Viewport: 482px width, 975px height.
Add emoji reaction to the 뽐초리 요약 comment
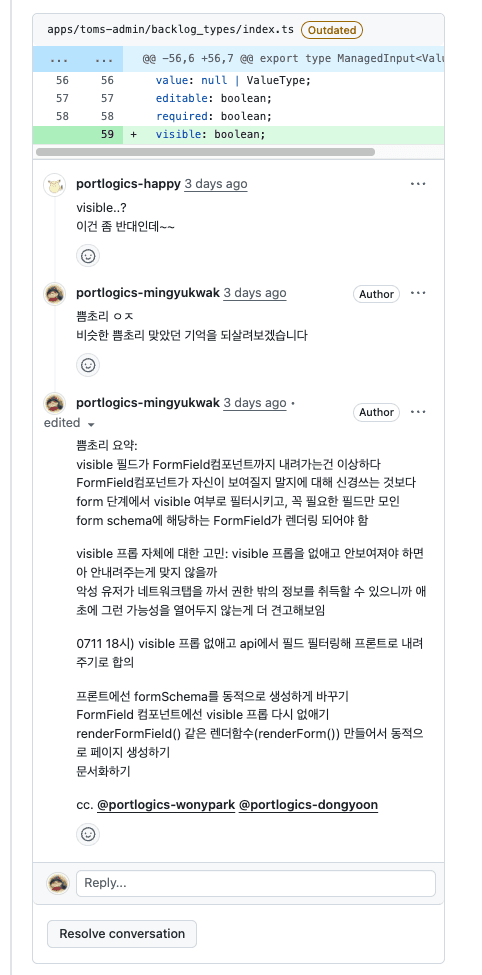(x=88, y=834)
